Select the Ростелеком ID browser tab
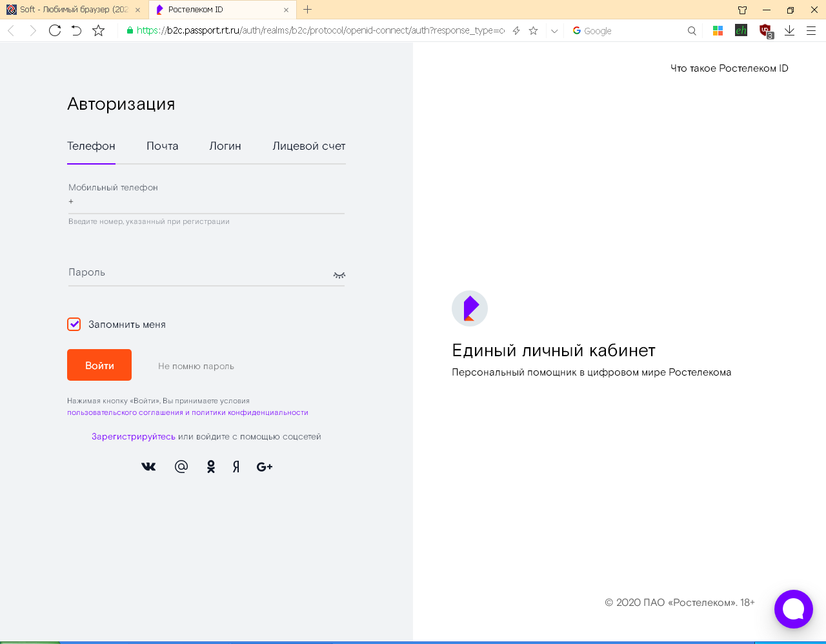The height and width of the screenshot is (644, 826). (223, 10)
